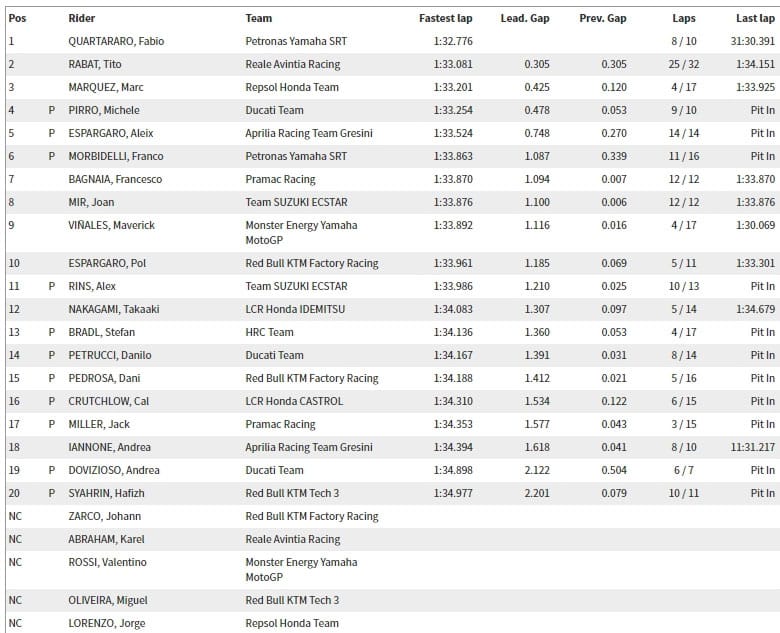The image size is (780, 633).
Task: Click the Pos column header
Action: tap(17, 18)
